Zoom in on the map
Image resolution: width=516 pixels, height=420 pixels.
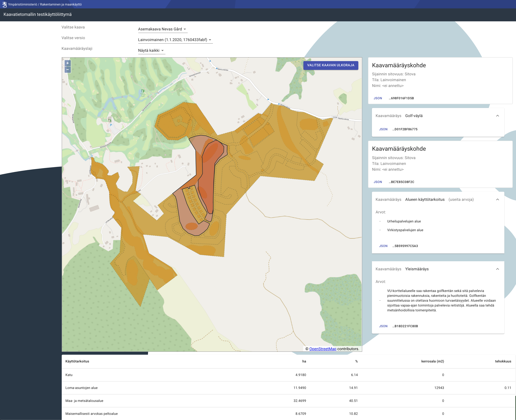68,63
